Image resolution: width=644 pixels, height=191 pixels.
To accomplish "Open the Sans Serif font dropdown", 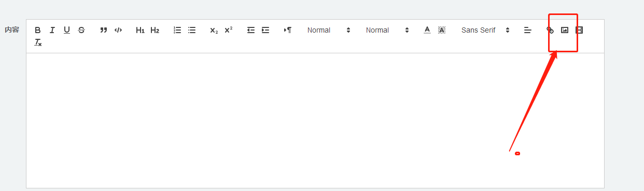I will click(485, 30).
